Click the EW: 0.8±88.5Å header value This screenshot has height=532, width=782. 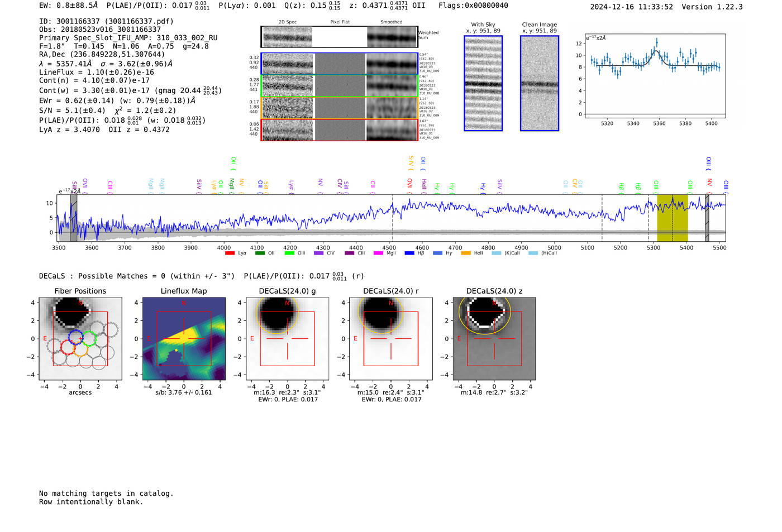pyautogui.click(x=68, y=6)
